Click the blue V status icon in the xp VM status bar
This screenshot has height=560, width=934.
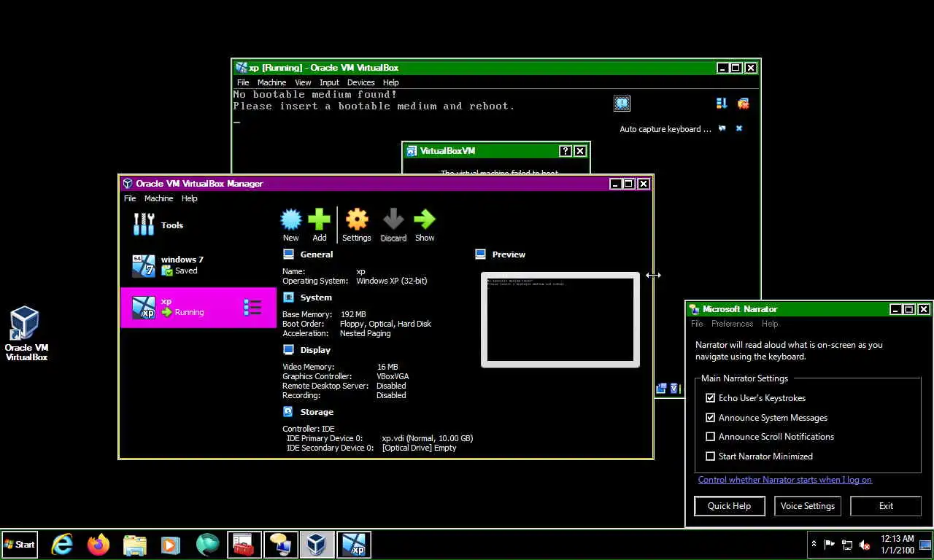tap(674, 389)
